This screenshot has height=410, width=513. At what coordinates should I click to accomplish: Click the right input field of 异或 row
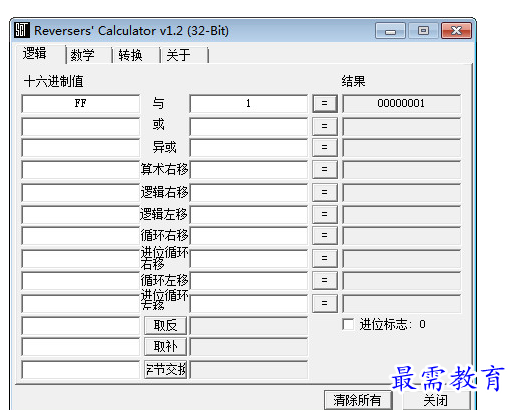tap(248, 147)
